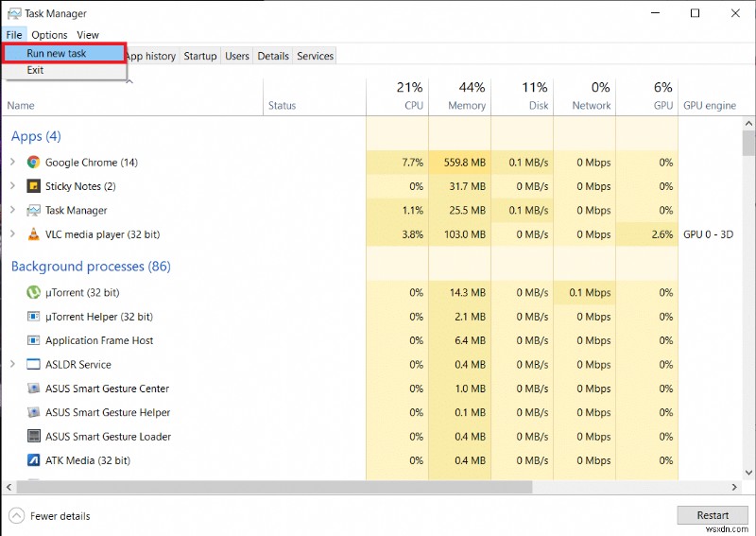The image size is (756, 536).
Task: Select the Sticky Notes (2) row name
Action: tap(80, 186)
